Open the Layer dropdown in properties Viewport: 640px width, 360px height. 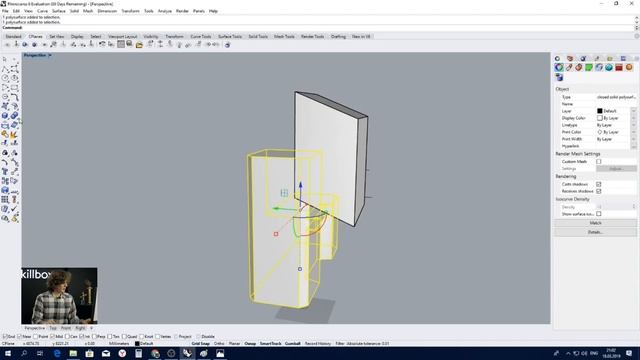[633, 111]
